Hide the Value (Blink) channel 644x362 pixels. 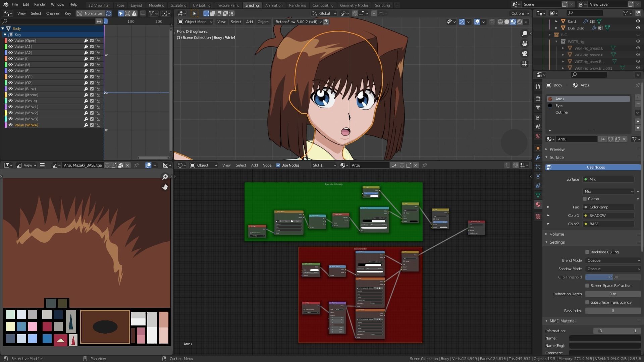(10, 89)
